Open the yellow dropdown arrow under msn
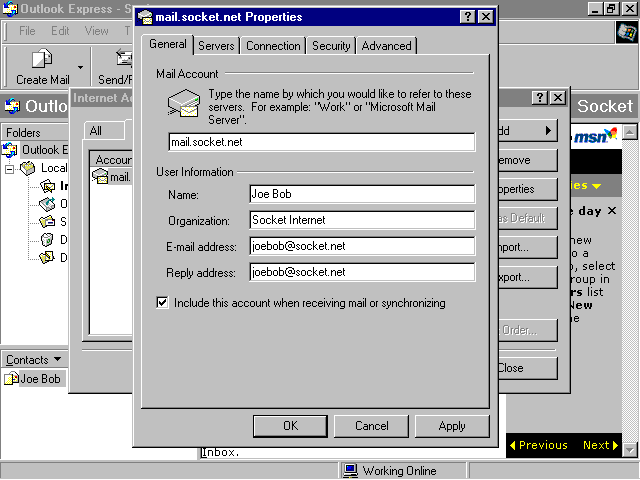 pyautogui.click(x=596, y=186)
